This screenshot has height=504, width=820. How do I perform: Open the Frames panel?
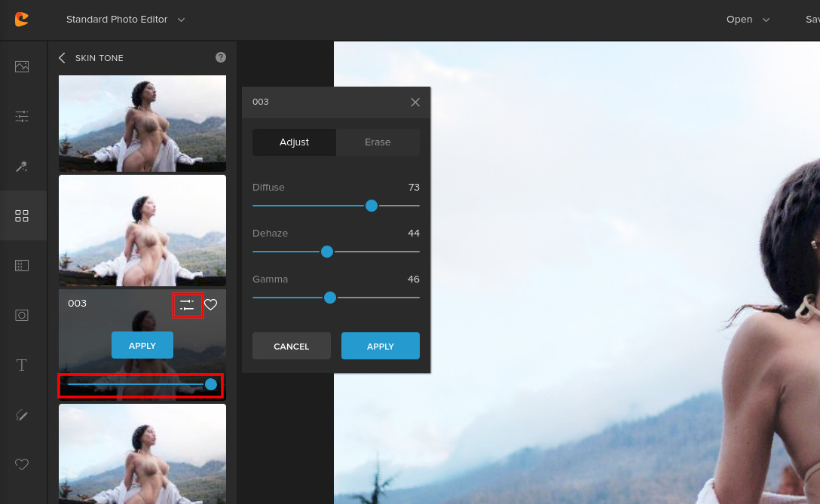click(22, 315)
